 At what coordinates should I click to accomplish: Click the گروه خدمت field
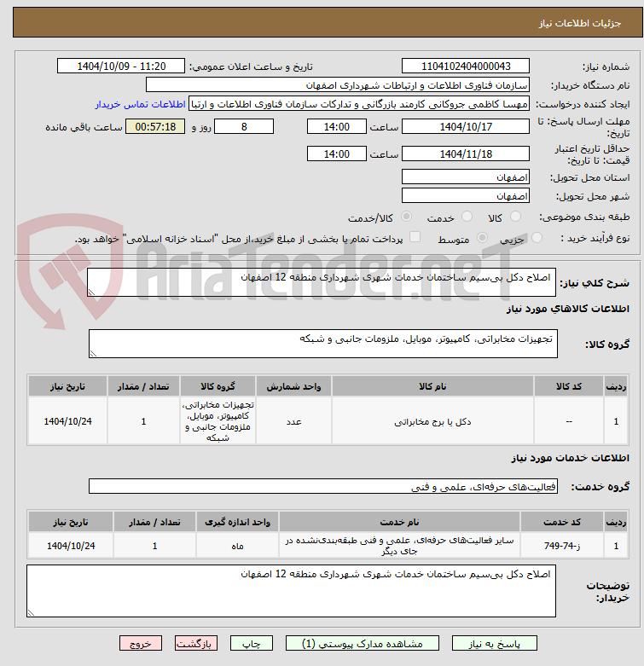(322, 486)
